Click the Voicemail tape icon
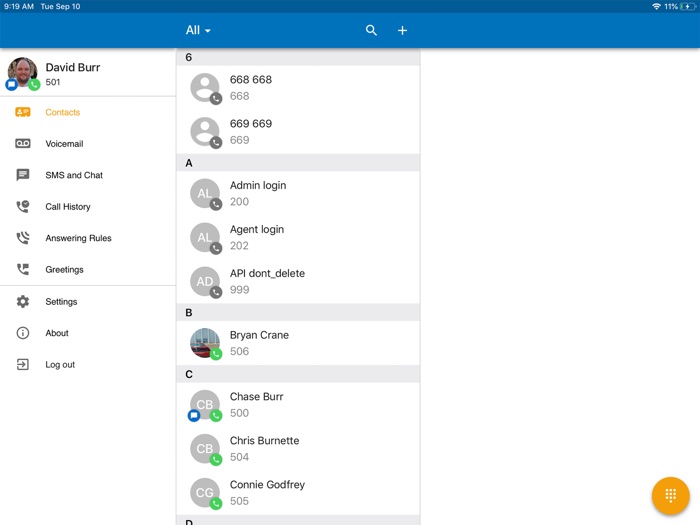 (x=23, y=144)
